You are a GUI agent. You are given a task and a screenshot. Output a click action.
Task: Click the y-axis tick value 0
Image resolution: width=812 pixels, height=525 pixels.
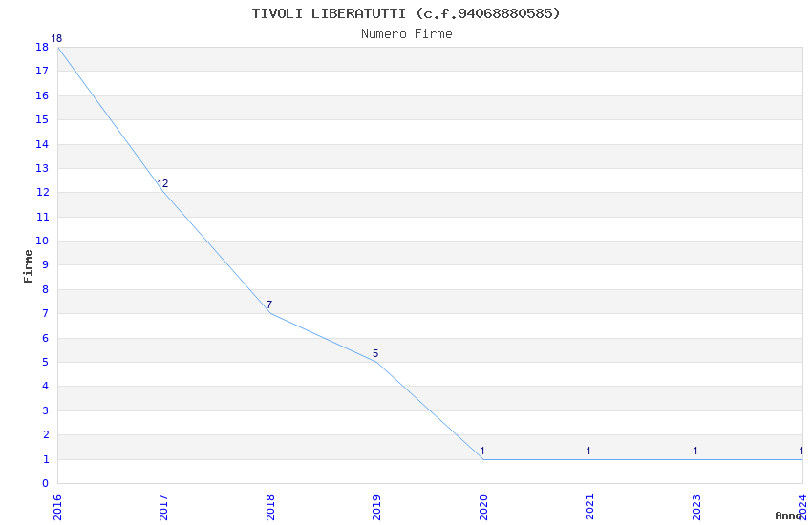pyautogui.click(x=46, y=483)
